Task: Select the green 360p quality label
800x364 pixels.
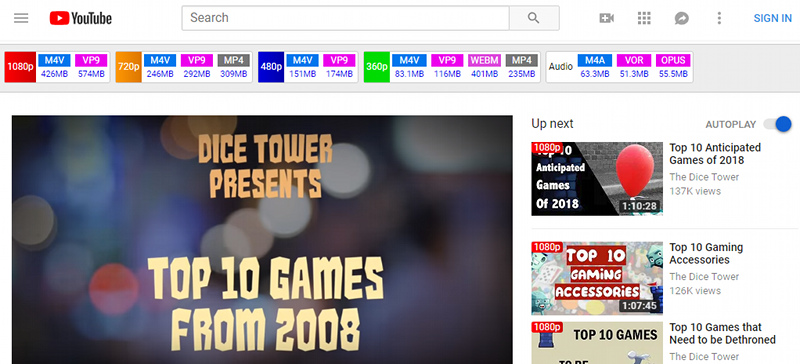Action: click(x=377, y=67)
